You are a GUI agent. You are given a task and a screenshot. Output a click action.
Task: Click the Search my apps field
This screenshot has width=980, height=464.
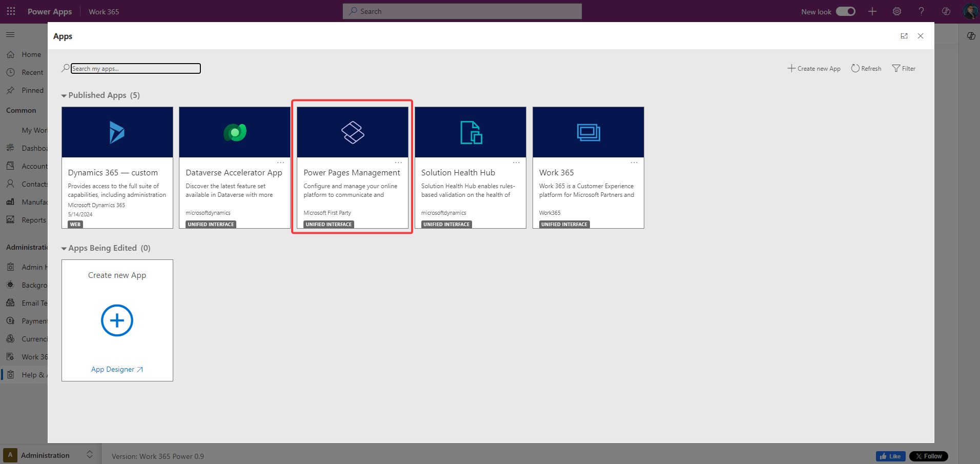135,68
